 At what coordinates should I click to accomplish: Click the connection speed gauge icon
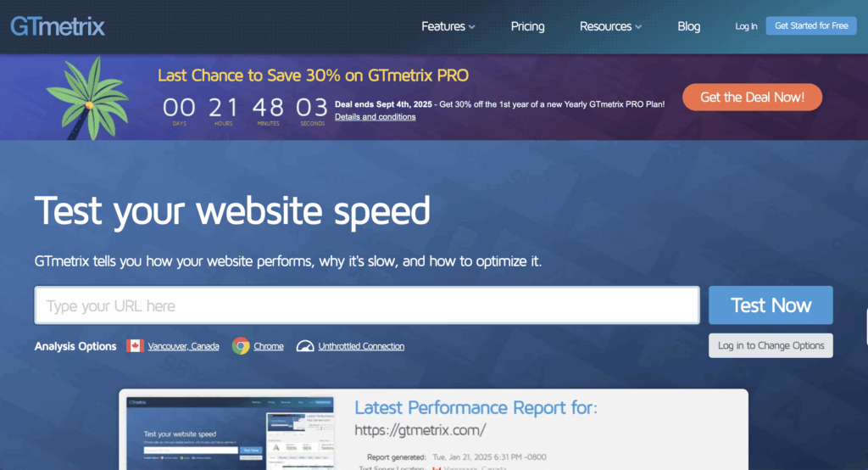click(302, 346)
